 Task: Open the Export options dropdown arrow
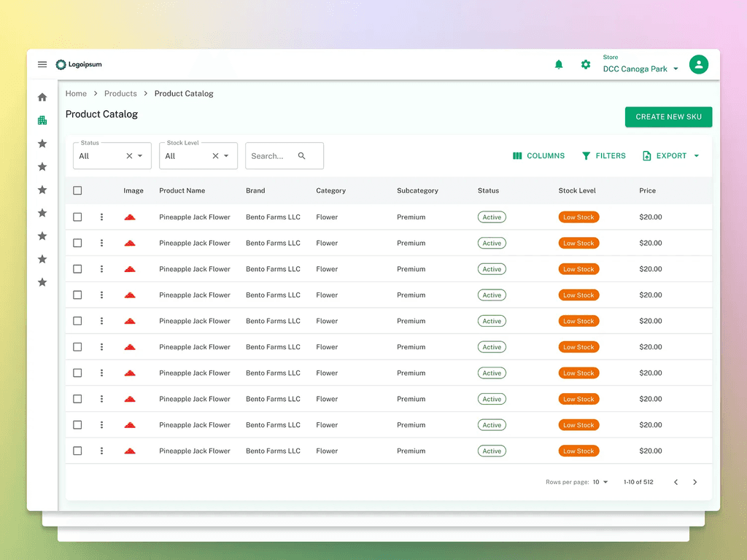(x=697, y=156)
